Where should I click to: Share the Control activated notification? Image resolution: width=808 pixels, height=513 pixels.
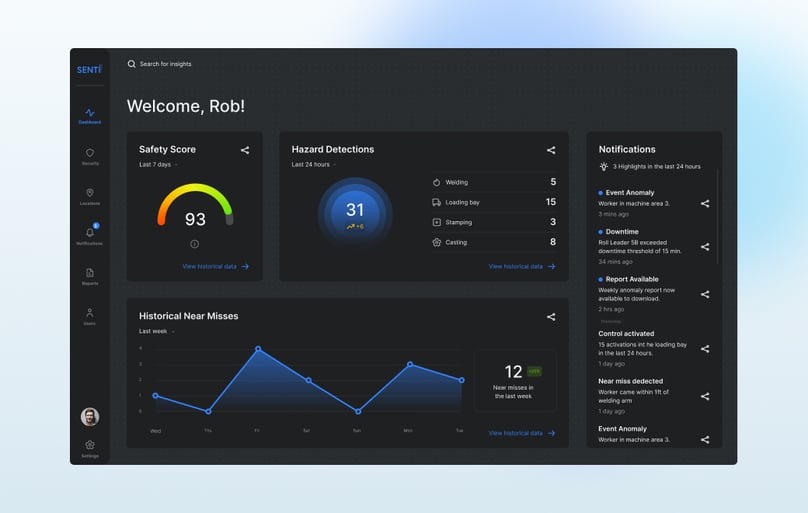click(705, 349)
